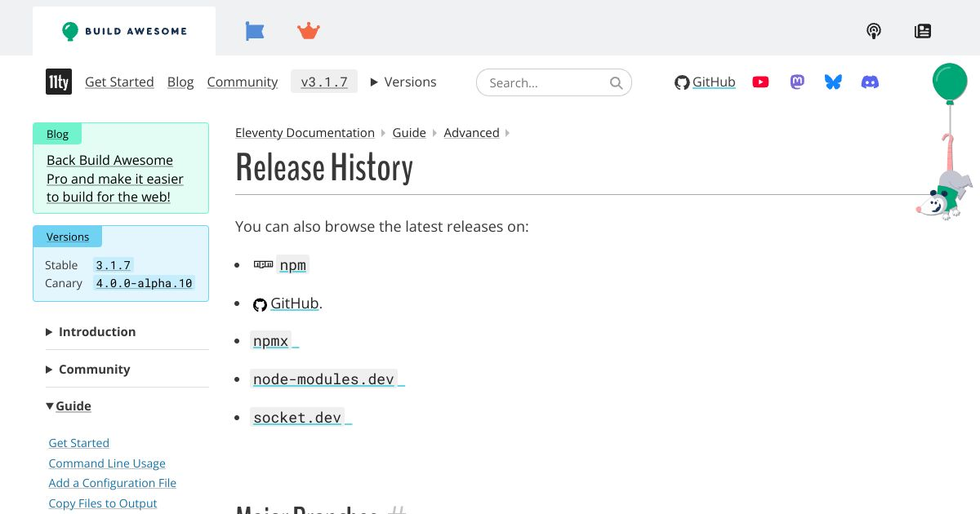The height and width of the screenshot is (514, 980).
Task: Open the podcast icon in top bar
Action: [874, 31]
